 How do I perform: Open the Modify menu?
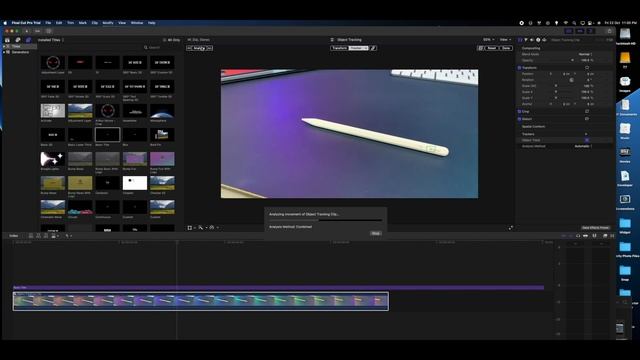click(x=108, y=23)
